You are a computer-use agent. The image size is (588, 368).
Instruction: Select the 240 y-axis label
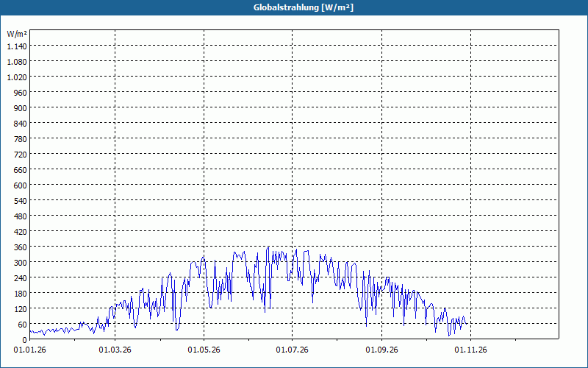pos(21,278)
